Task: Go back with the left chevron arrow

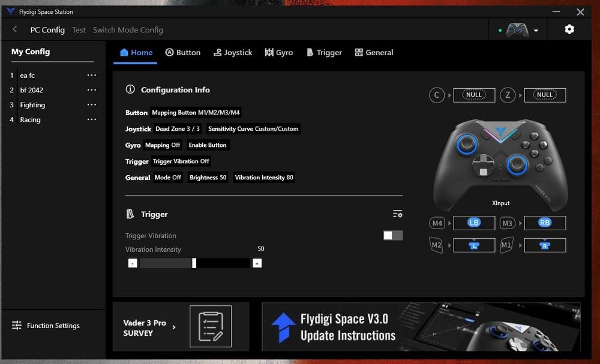Action: tap(15, 29)
